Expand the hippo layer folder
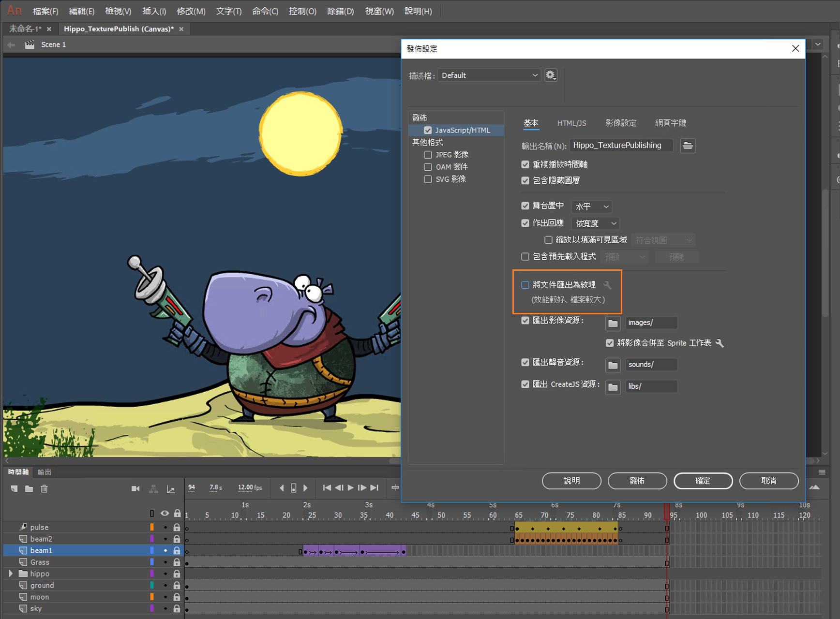Image resolution: width=840 pixels, height=619 pixels. (x=11, y=574)
